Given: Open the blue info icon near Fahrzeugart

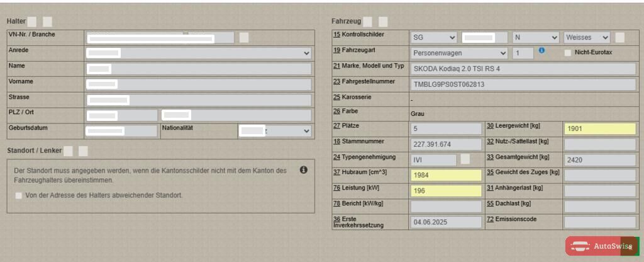Looking at the screenshot, I should (541, 50).
